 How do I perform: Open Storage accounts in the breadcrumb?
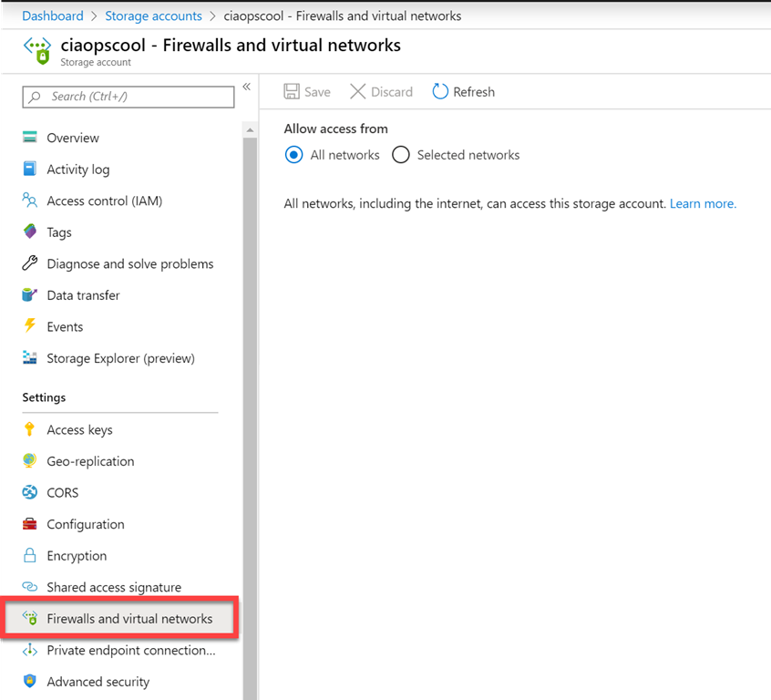click(x=151, y=15)
